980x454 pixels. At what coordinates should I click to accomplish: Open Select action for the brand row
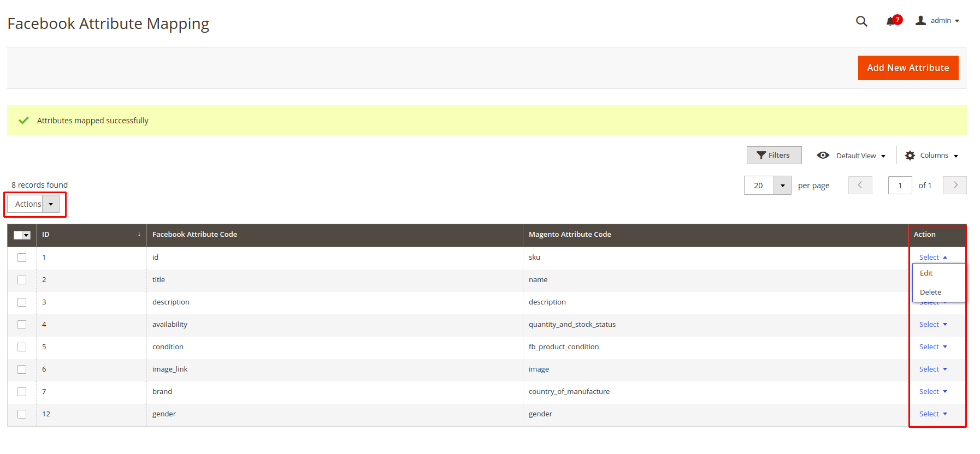tap(932, 392)
